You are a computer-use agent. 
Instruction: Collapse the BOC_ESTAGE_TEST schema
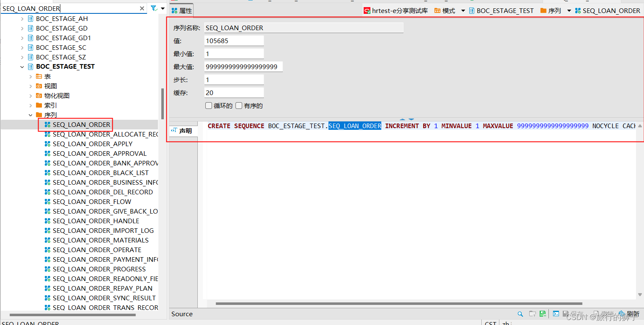[x=22, y=67]
